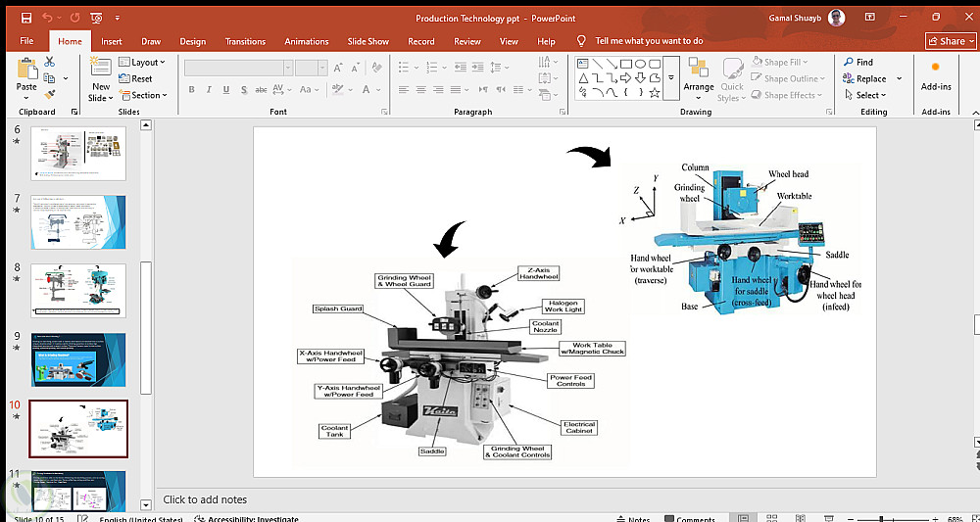Click the New Slide icon
This screenshot has width=980, height=522.
100,67
